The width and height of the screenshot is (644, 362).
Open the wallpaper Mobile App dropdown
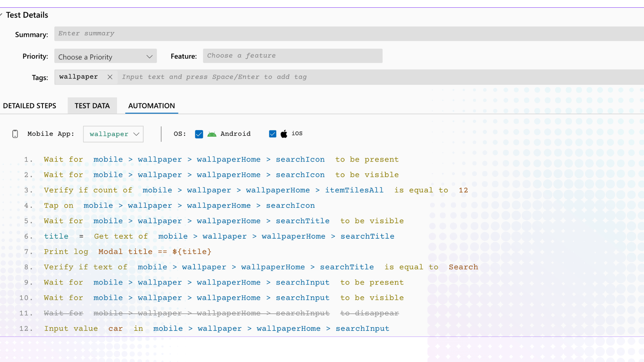(x=113, y=134)
